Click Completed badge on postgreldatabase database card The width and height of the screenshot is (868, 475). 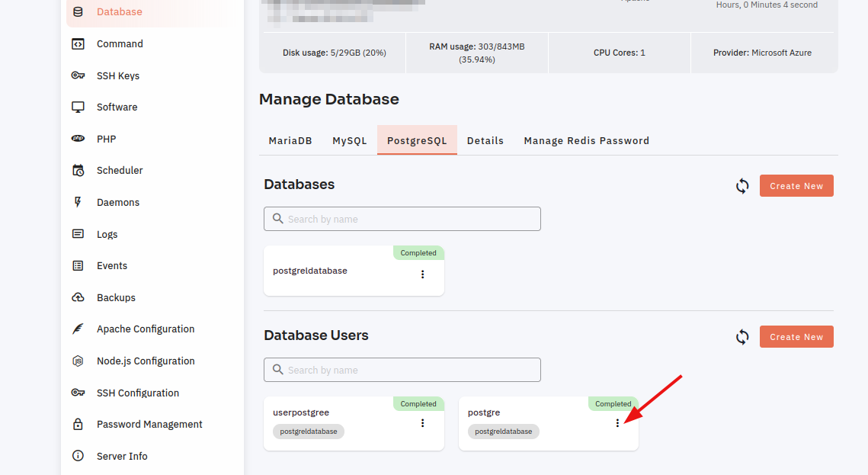click(418, 253)
